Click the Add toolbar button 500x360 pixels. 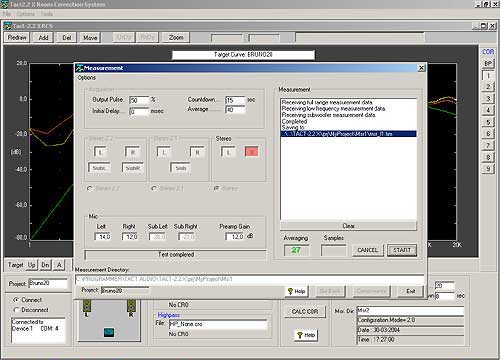44,37
